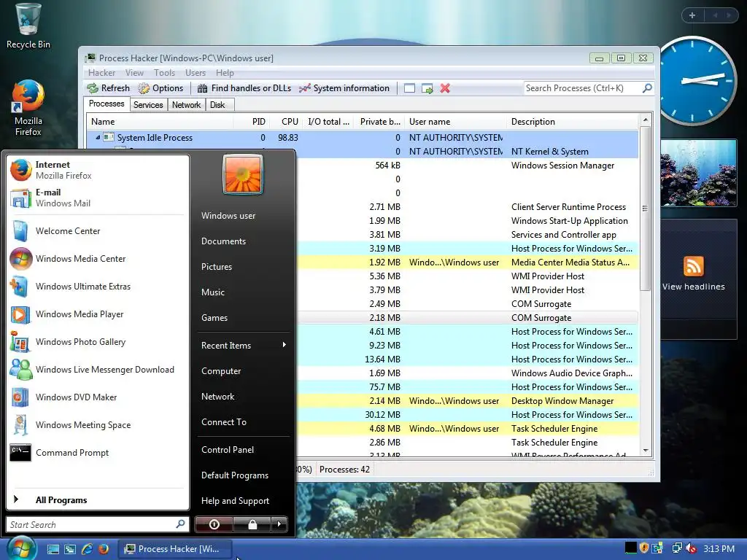Open the Users menu
The height and width of the screenshot is (560, 747).
click(x=196, y=73)
